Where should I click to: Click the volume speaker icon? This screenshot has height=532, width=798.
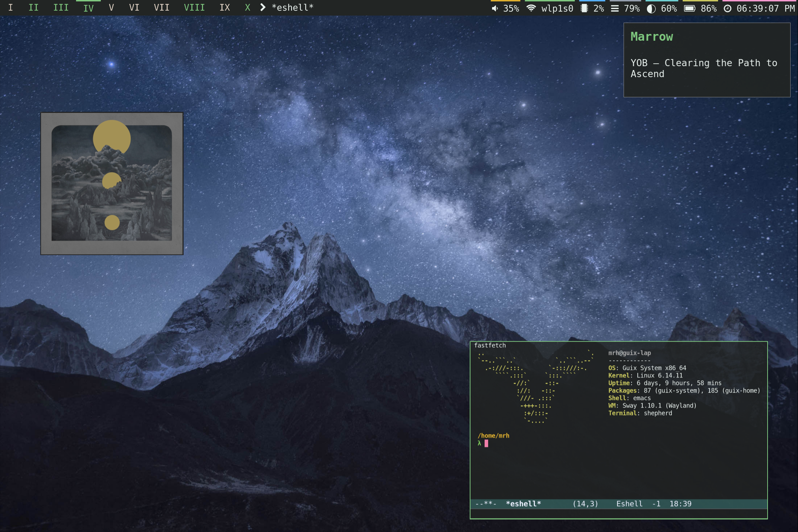pyautogui.click(x=495, y=8)
